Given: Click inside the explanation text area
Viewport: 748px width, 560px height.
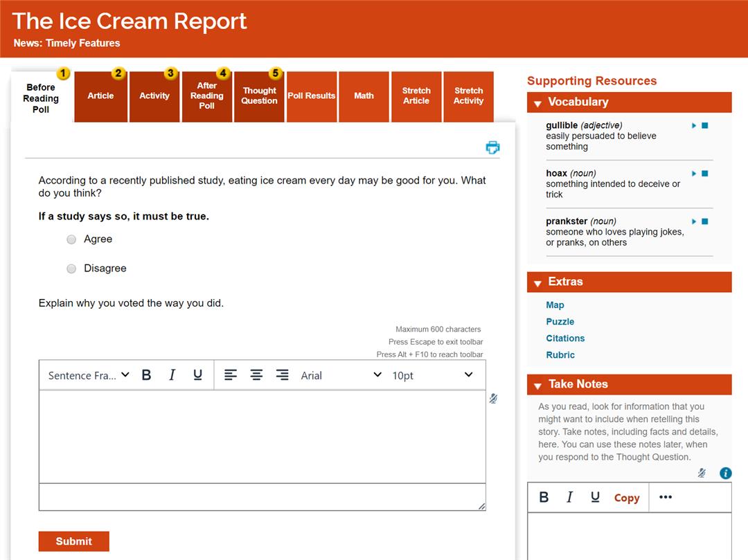Looking at the screenshot, I should pos(262,436).
